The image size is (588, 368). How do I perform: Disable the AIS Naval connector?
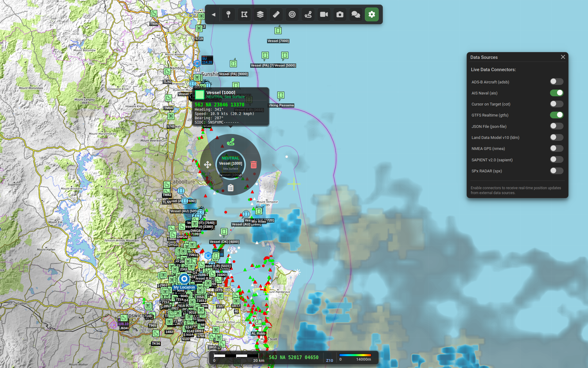coord(556,93)
